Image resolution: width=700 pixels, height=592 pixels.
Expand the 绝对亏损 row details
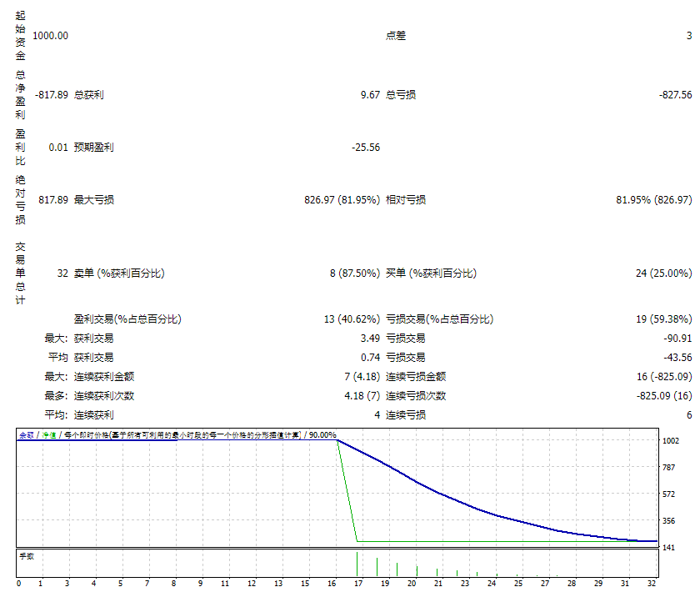click(20, 200)
